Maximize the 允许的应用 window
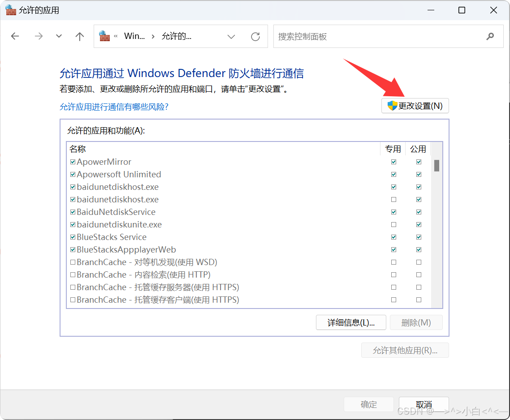Image resolution: width=510 pixels, height=420 pixels. (x=462, y=10)
